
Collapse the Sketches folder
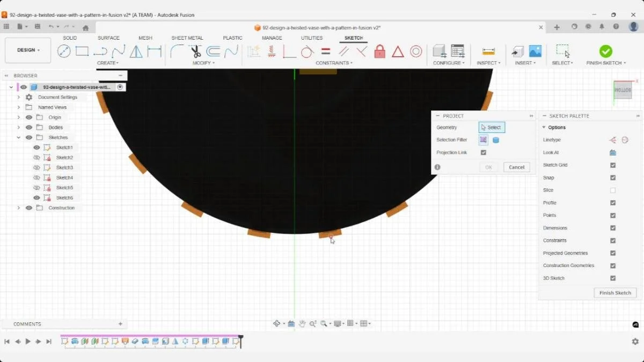coord(19,137)
